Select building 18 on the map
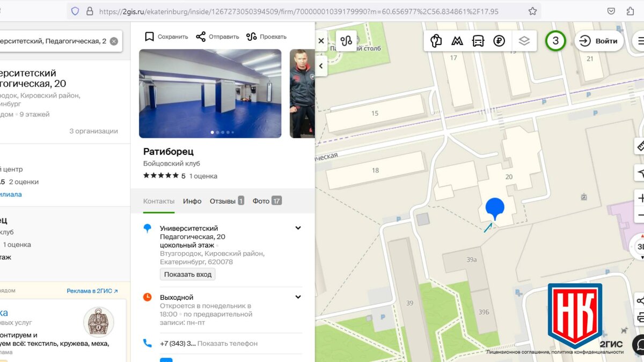644x362 pixels. pos(375,171)
